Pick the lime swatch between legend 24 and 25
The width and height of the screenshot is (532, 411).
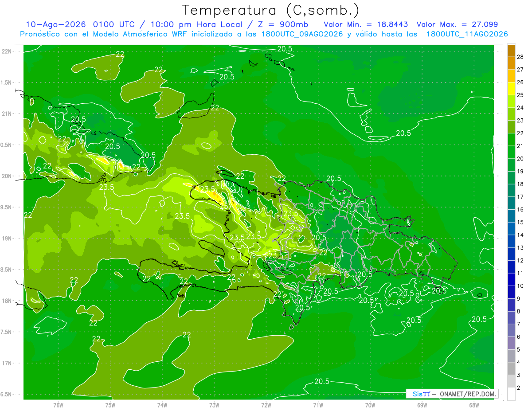[512, 102]
